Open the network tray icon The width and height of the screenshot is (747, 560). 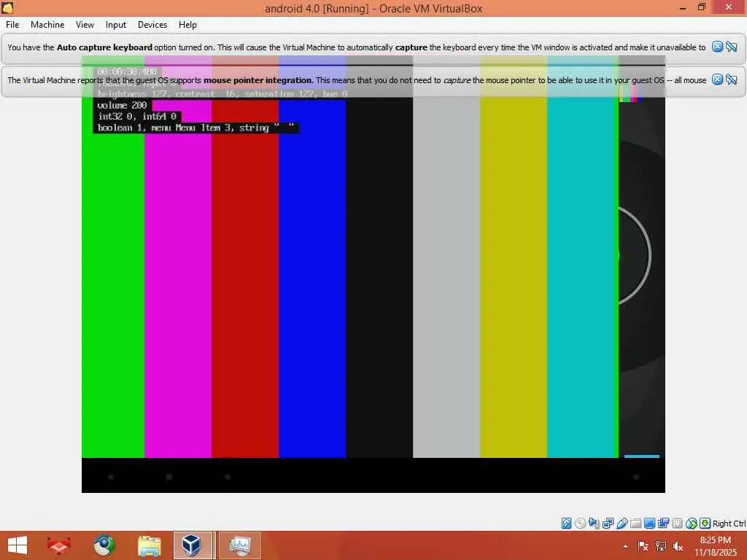click(661, 546)
